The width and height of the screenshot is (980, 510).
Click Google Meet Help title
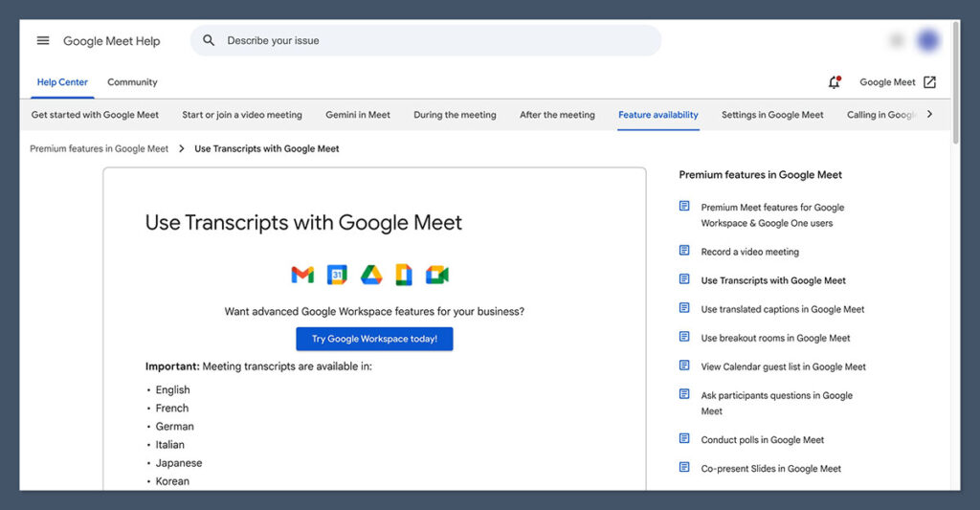(x=111, y=41)
